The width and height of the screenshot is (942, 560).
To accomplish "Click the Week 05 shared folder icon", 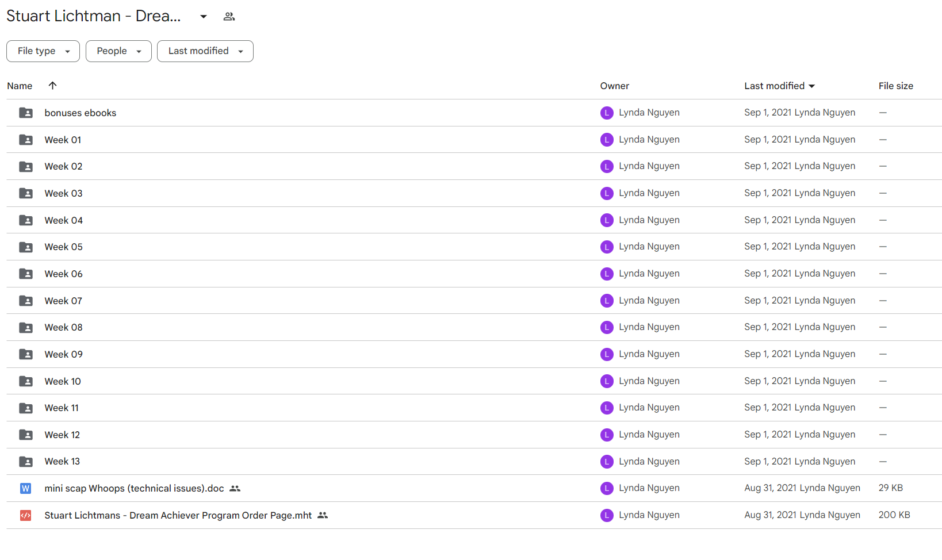I will click(x=26, y=247).
